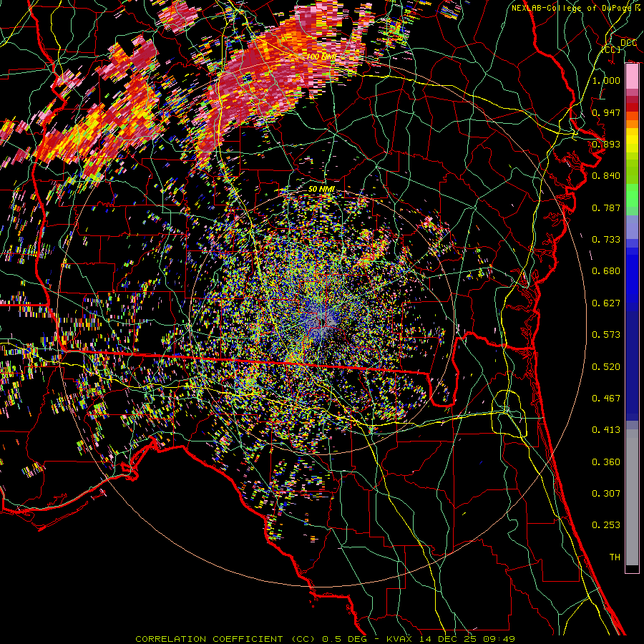
Task: Pick the gray segment of the color bar
Action: tap(632, 499)
